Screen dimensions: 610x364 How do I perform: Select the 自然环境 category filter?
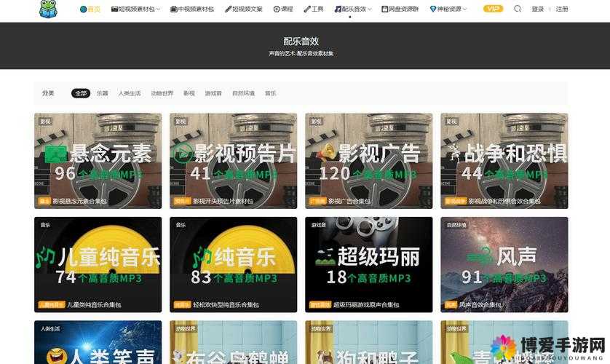point(244,93)
